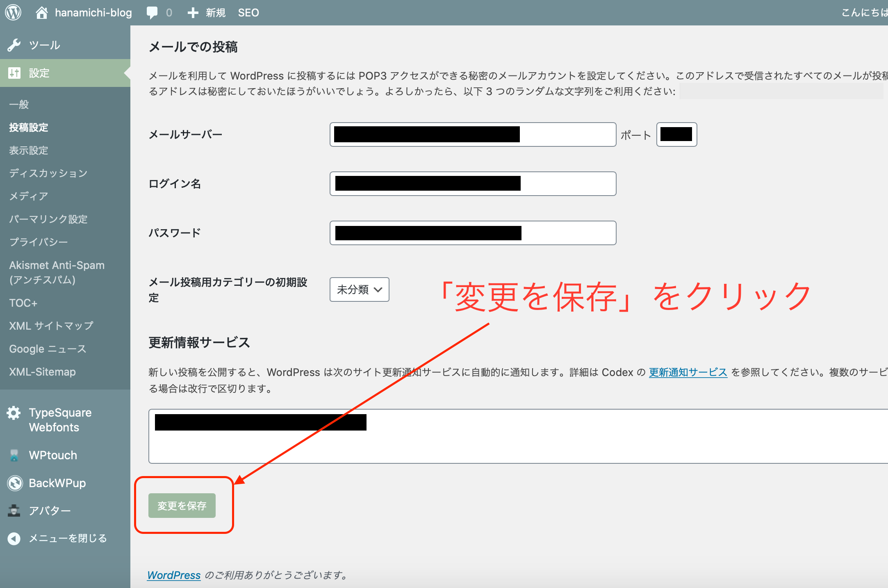Click the WordPress footer link

point(174,575)
